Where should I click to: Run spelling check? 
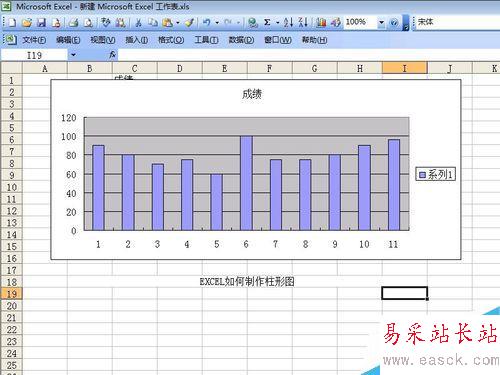click(106, 22)
